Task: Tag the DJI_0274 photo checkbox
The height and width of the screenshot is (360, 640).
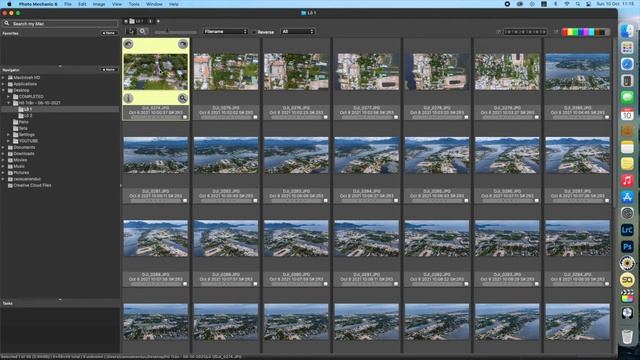Action: click(185, 117)
